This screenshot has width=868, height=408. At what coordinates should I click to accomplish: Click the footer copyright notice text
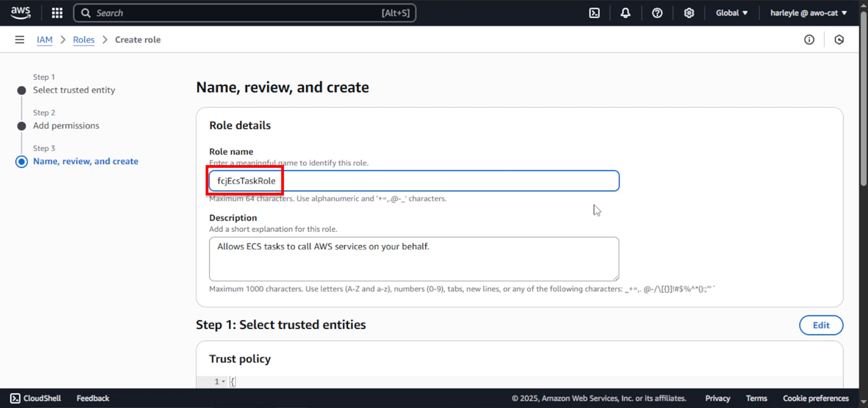[599, 398]
